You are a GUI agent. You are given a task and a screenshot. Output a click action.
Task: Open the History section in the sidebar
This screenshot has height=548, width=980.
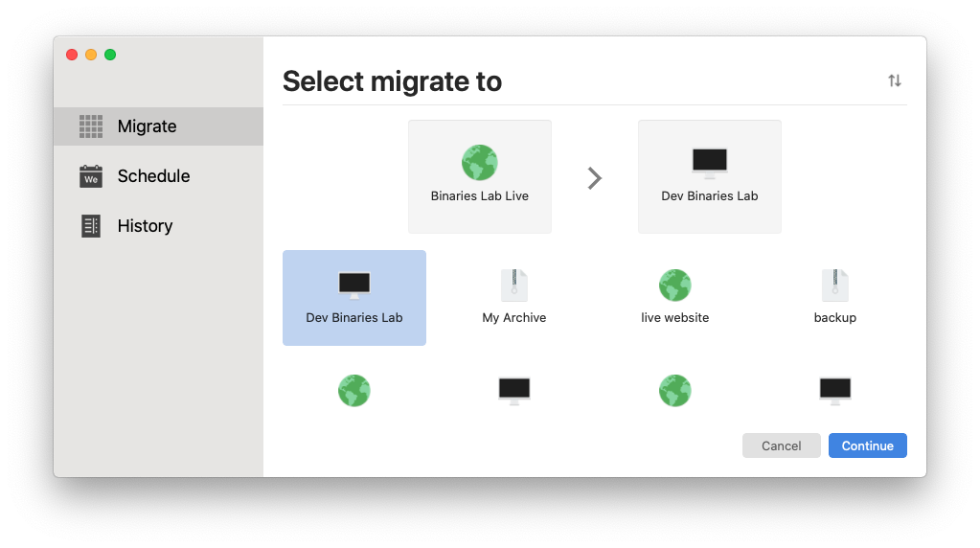click(158, 225)
